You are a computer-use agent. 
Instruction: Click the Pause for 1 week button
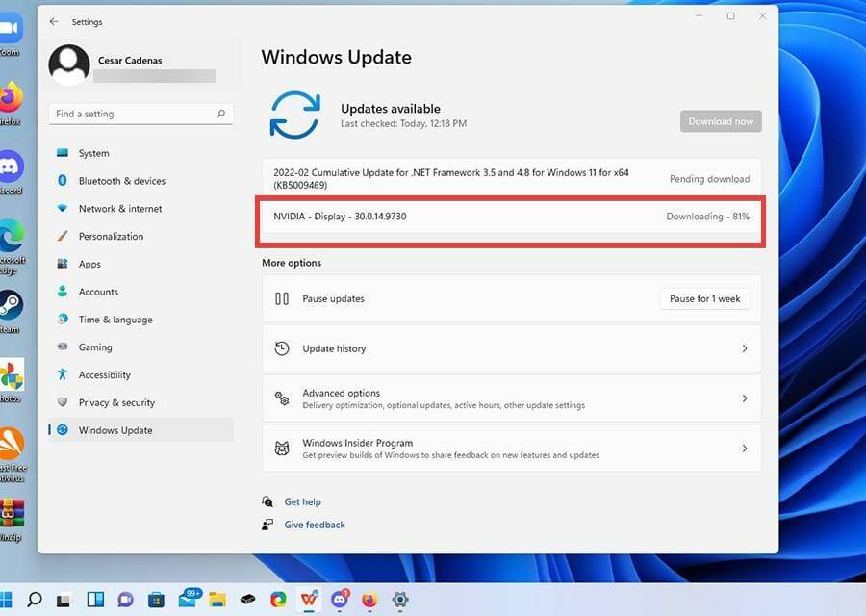coord(704,298)
